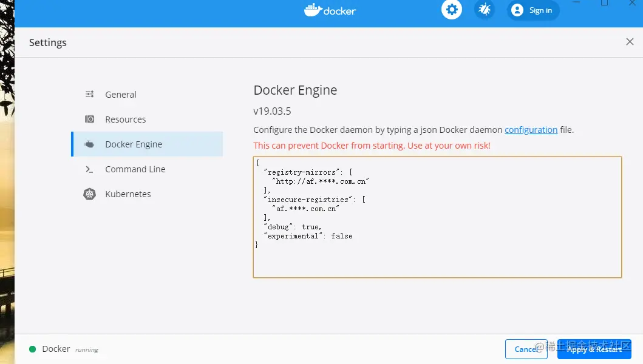Select the General settings tab
Screen dimensions: 643x364
(147, 94)
